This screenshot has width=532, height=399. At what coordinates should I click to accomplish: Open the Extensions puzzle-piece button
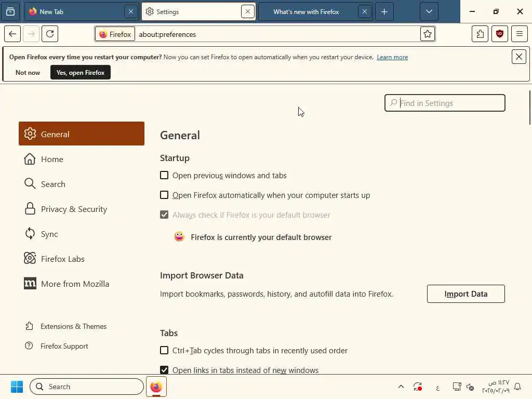(x=480, y=34)
